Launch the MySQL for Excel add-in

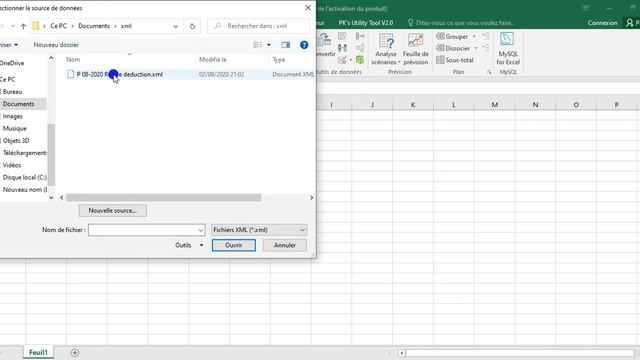pyautogui.click(x=508, y=49)
